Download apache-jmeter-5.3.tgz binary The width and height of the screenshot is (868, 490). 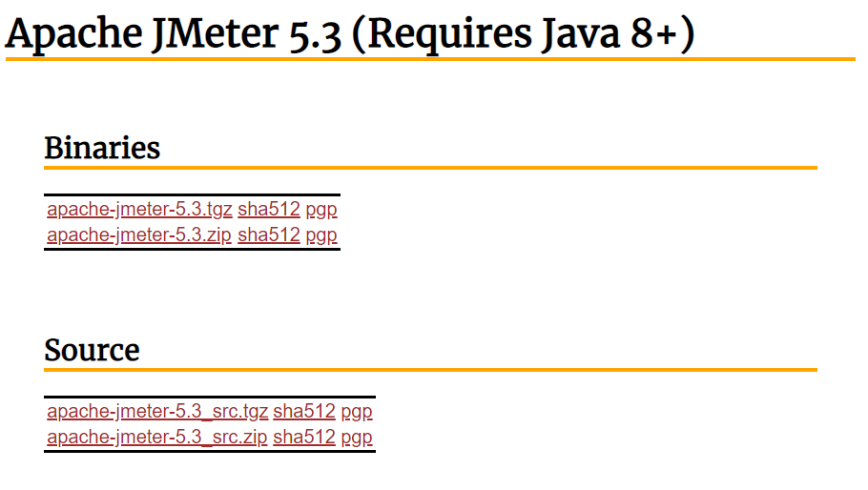click(x=139, y=210)
